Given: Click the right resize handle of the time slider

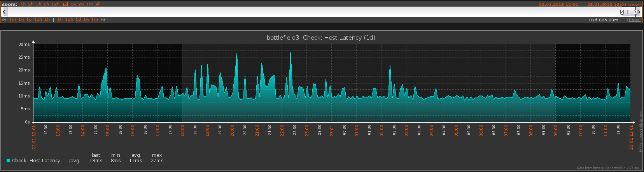Looking at the screenshot, I should coord(635,12).
